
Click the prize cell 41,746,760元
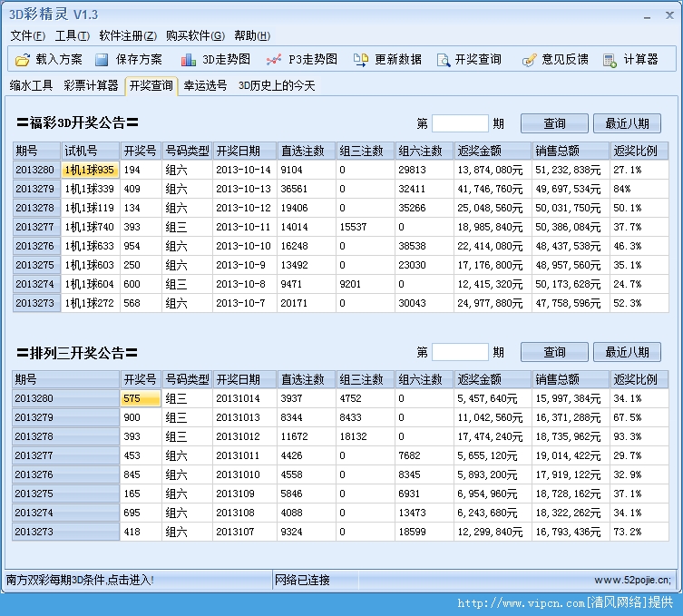pyautogui.click(x=493, y=189)
